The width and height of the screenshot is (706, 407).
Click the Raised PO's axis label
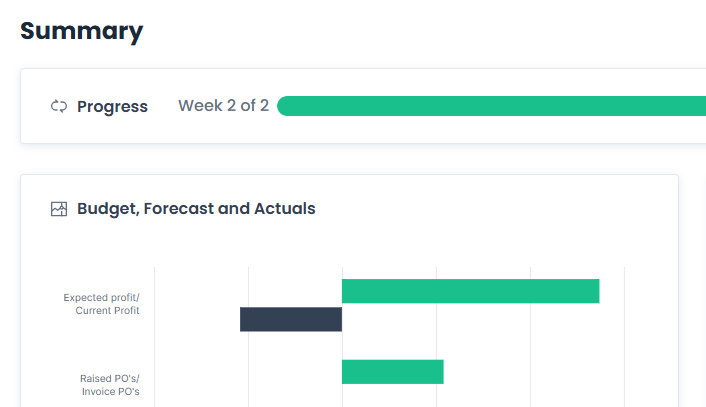[x=110, y=379]
